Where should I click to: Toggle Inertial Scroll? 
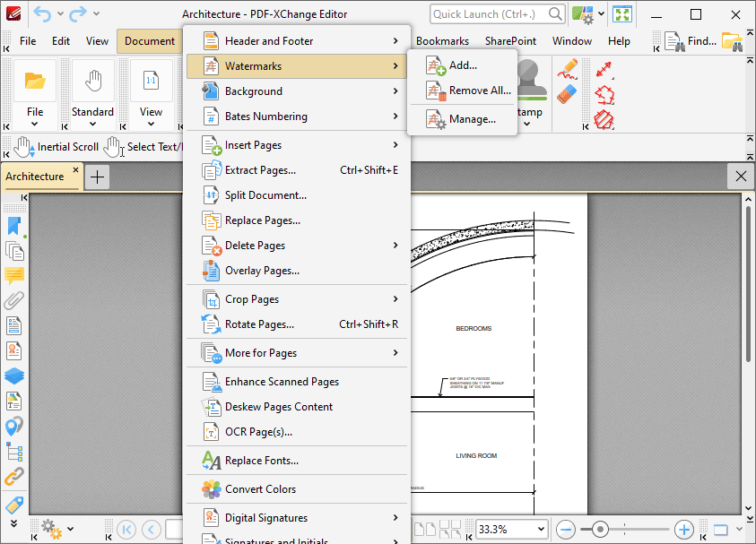tap(56, 147)
